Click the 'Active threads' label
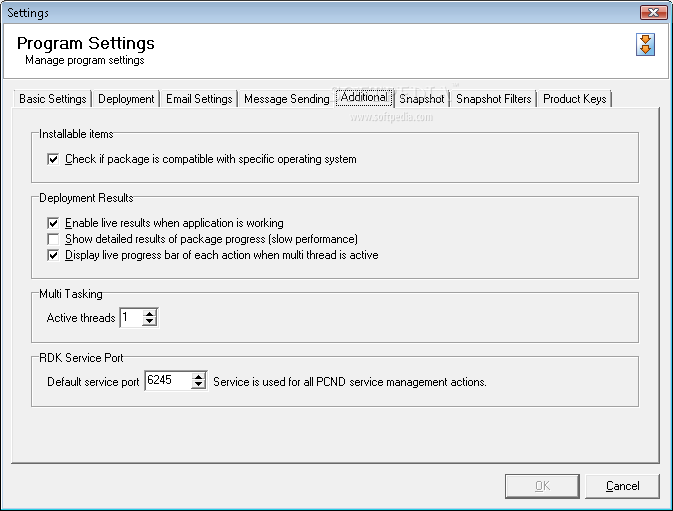This screenshot has height=511, width=673. tap(81, 318)
